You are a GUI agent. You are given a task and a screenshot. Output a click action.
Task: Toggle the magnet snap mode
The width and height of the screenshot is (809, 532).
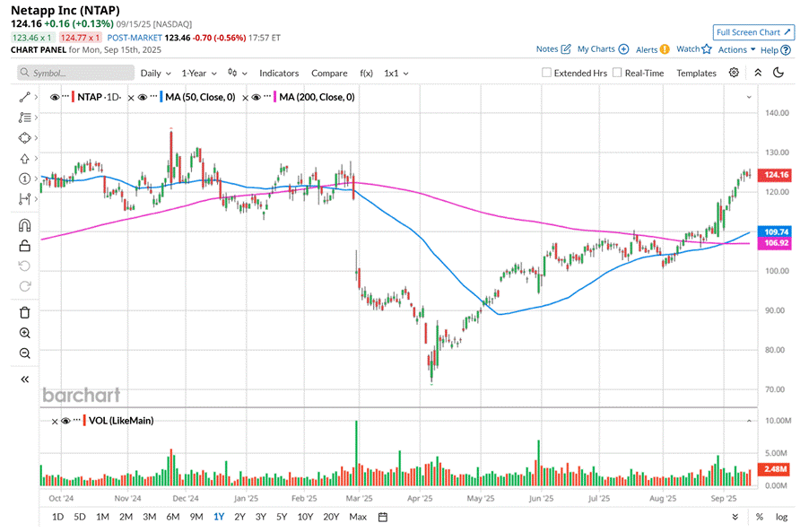pyautogui.click(x=24, y=225)
